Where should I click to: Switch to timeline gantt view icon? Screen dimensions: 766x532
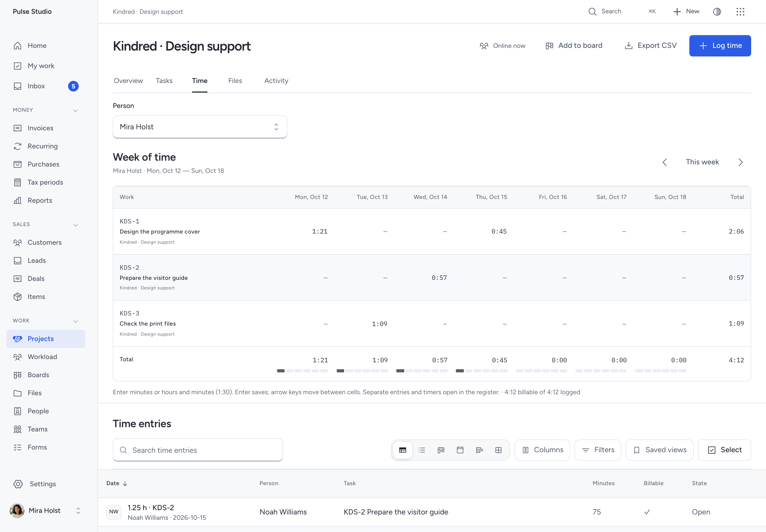pyautogui.click(x=479, y=450)
